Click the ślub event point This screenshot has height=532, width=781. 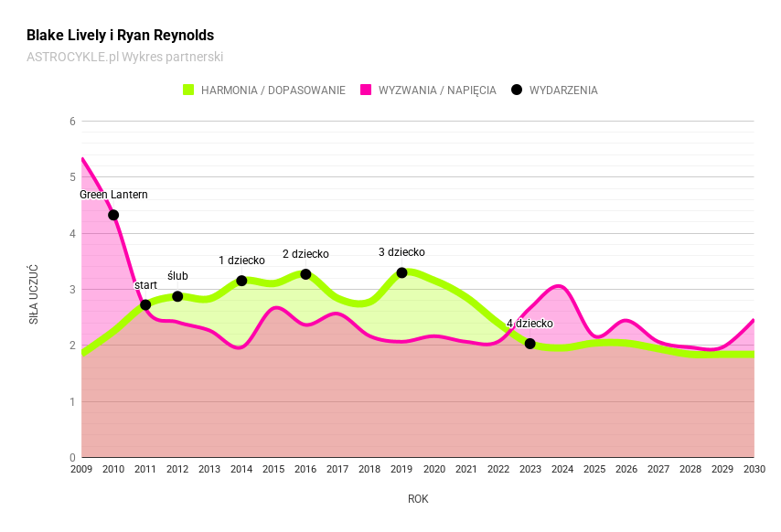[x=177, y=296]
